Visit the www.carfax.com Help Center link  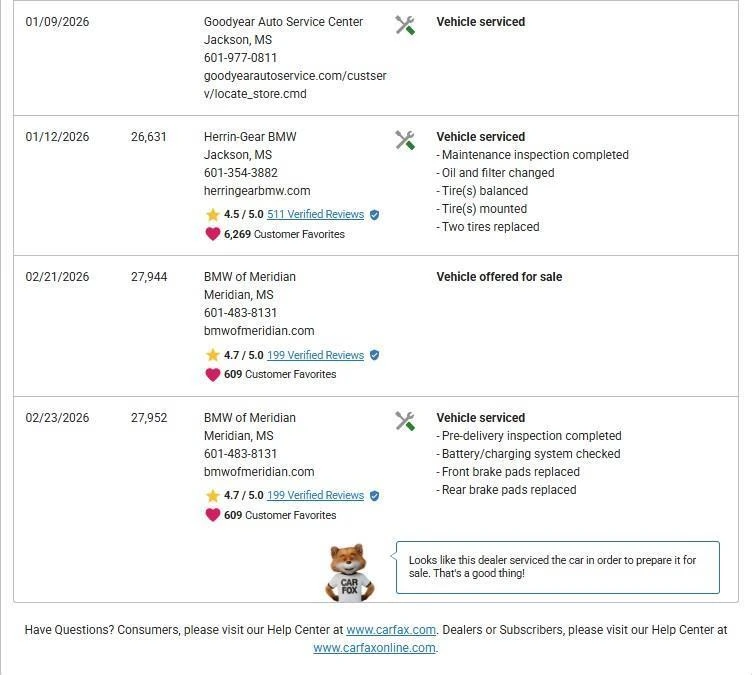pyautogui.click(x=391, y=630)
